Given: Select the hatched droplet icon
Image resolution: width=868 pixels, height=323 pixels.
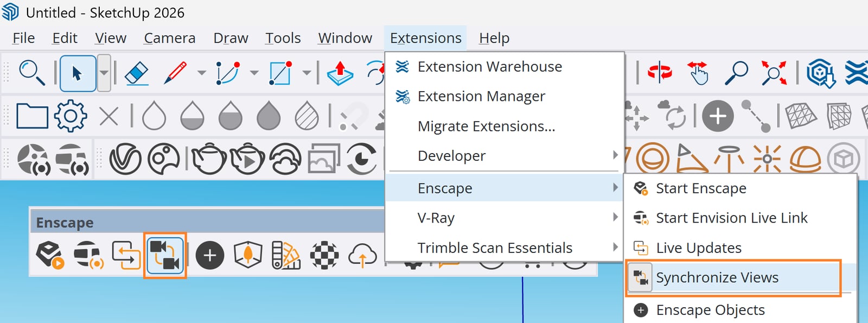Looking at the screenshot, I should [307, 116].
